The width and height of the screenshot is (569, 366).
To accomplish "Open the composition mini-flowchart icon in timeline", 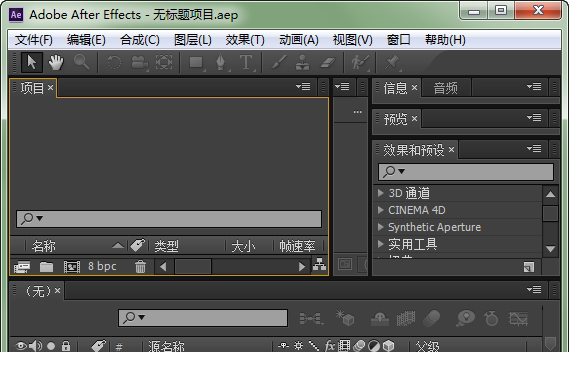I will click(311, 318).
